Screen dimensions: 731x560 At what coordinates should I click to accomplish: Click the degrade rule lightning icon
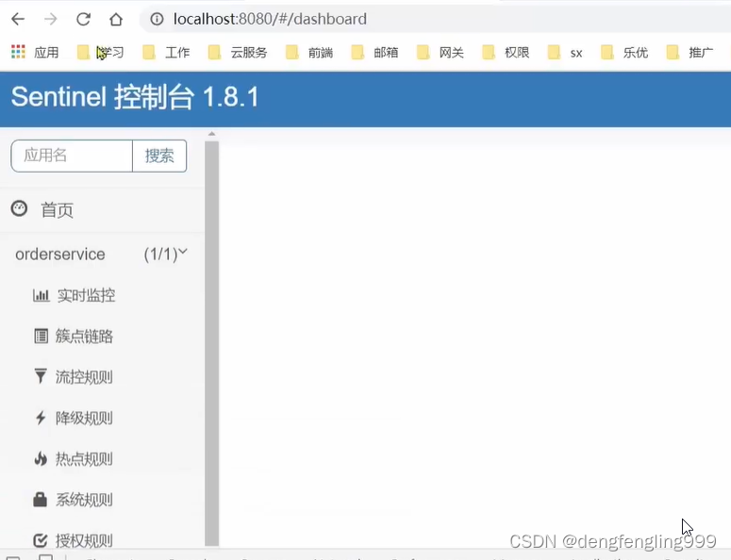click(x=41, y=418)
